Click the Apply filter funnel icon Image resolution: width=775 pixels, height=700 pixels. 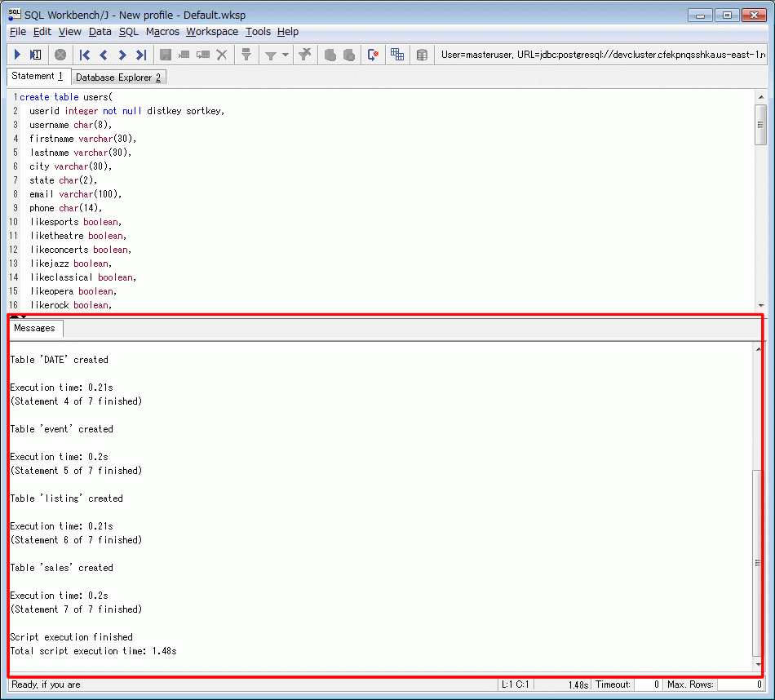270,55
